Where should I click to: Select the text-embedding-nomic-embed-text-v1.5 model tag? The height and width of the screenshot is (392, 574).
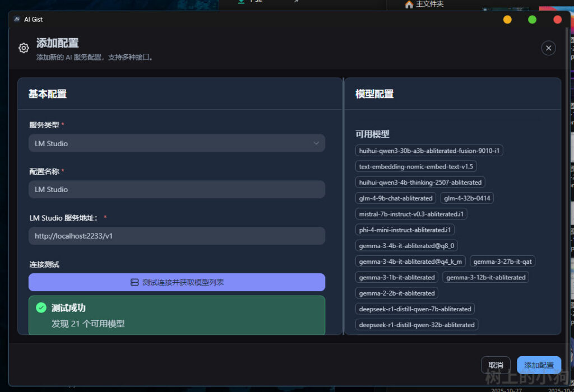click(416, 166)
